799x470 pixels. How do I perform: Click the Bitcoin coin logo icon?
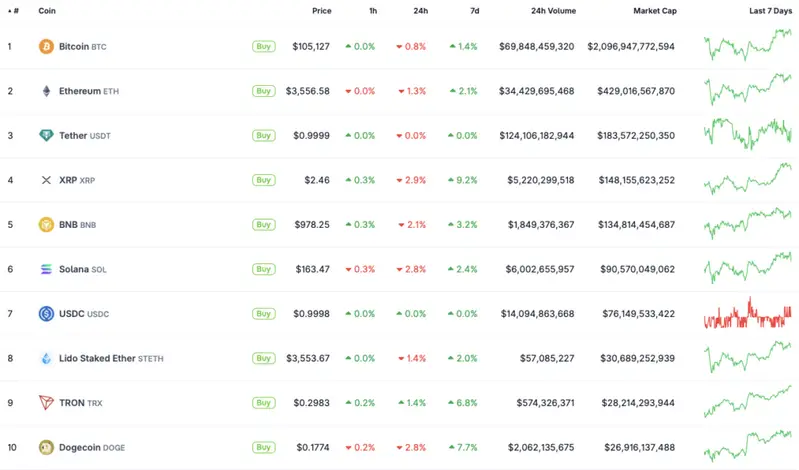[x=45, y=47]
